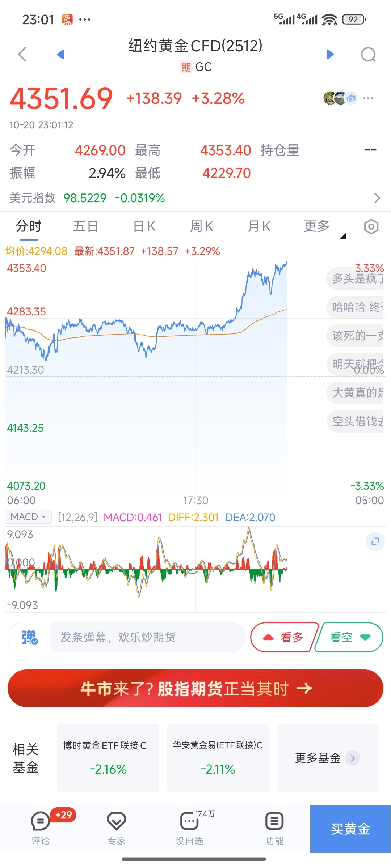Screen dimensions: 391x868
Task: Tap the back arrow at top left
Action: 22,55
